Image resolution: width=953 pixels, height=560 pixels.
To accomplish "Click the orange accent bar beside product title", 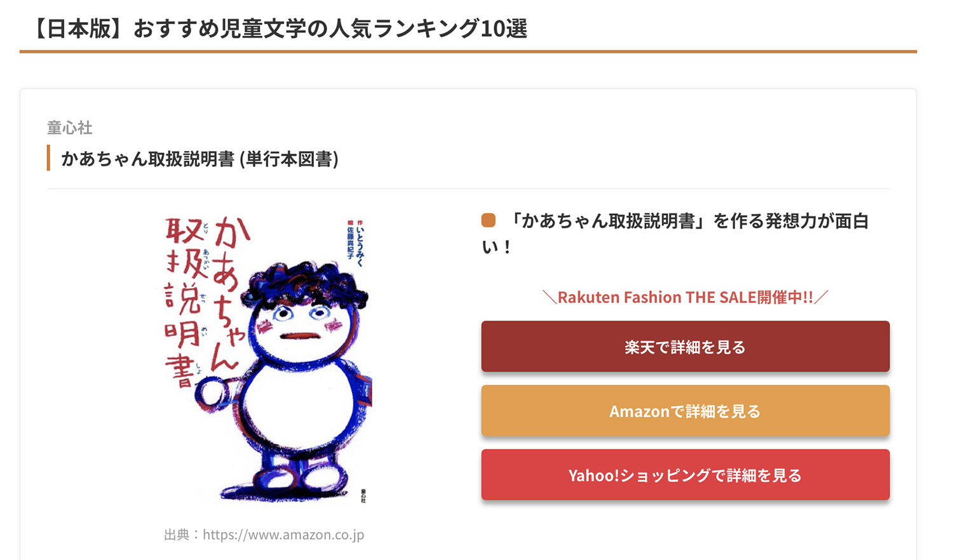I will tap(48, 158).
